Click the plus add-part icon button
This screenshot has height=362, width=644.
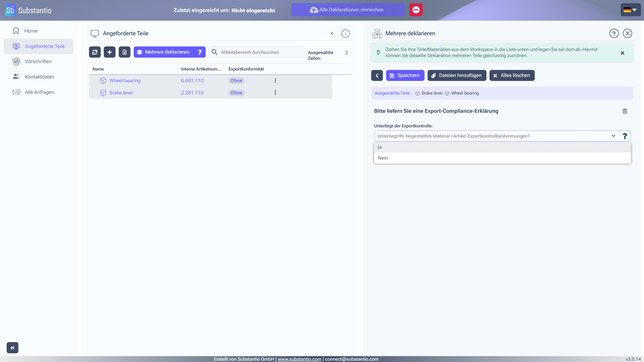[x=109, y=52]
